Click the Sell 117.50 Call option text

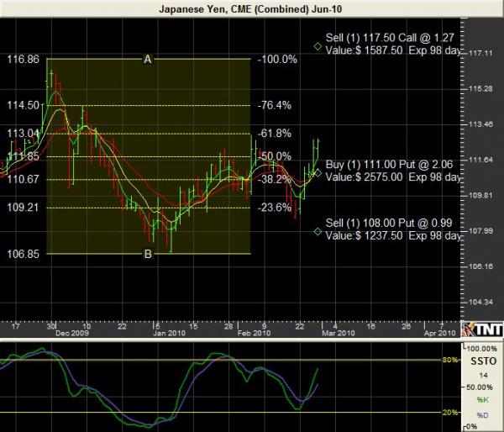(x=390, y=38)
